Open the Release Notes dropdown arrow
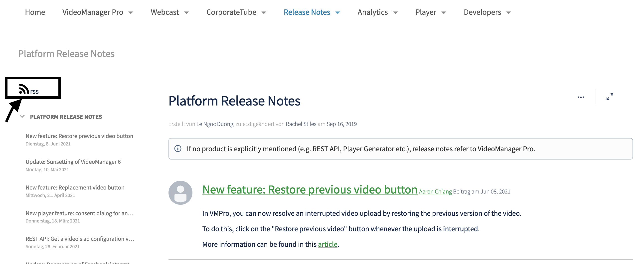This screenshot has width=644, height=264. (x=338, y=12)
